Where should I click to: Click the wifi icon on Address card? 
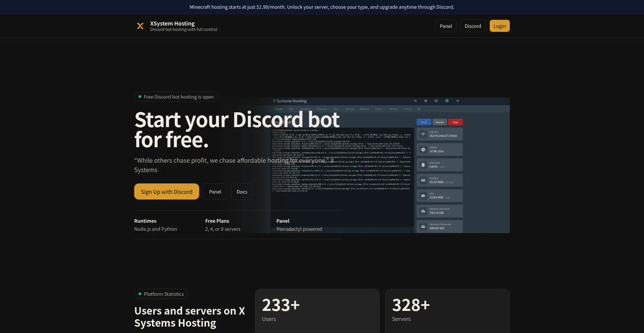coord(423,134)
